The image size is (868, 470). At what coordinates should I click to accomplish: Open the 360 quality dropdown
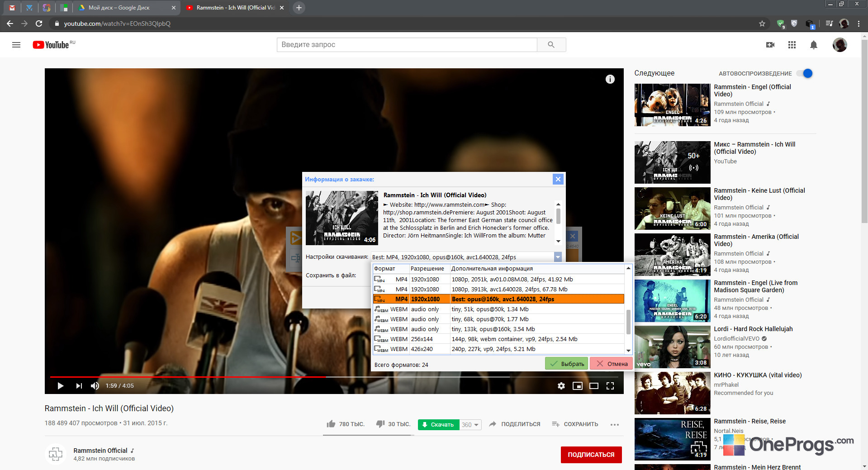[x=470, y=425]
